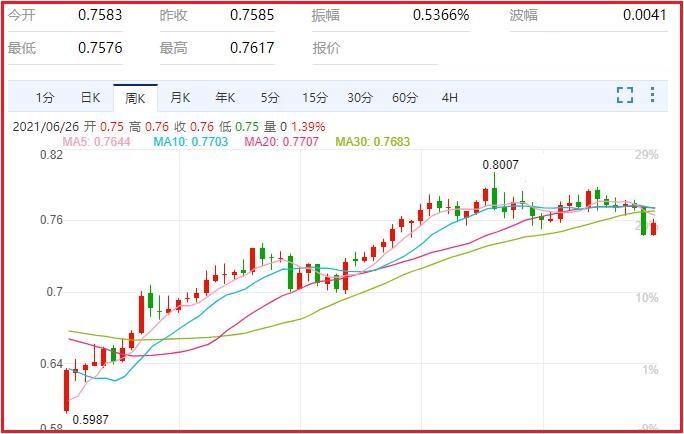Click the first red candle above 0.5987
684x434 pixels.
(66, 391)
